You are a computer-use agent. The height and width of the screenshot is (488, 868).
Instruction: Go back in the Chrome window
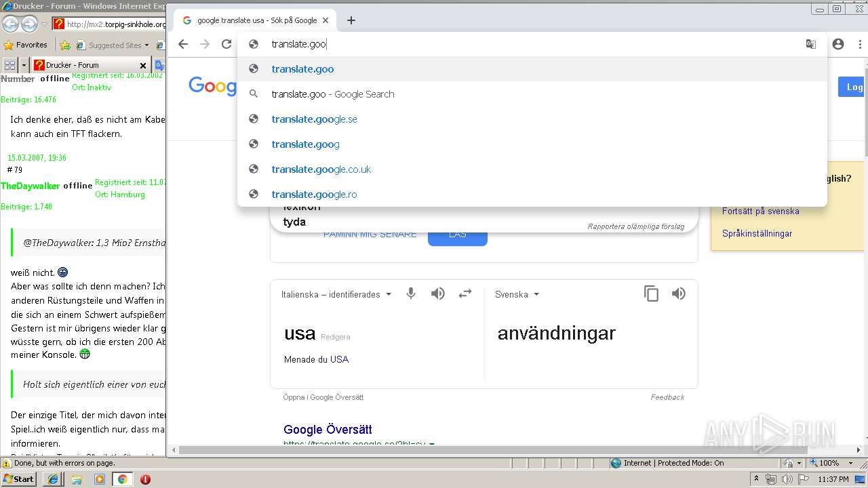(183, 44)
